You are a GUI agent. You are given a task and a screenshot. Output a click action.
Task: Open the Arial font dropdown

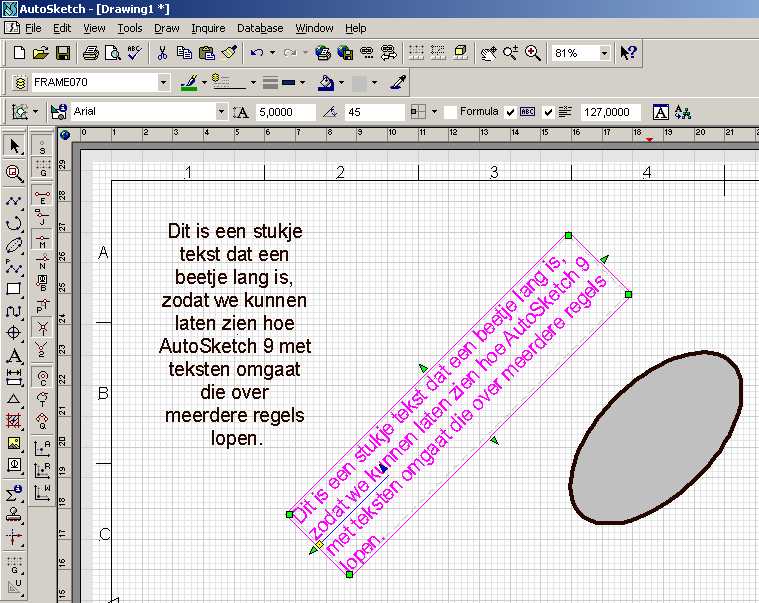pyautogui.click(x=221, y=112)
